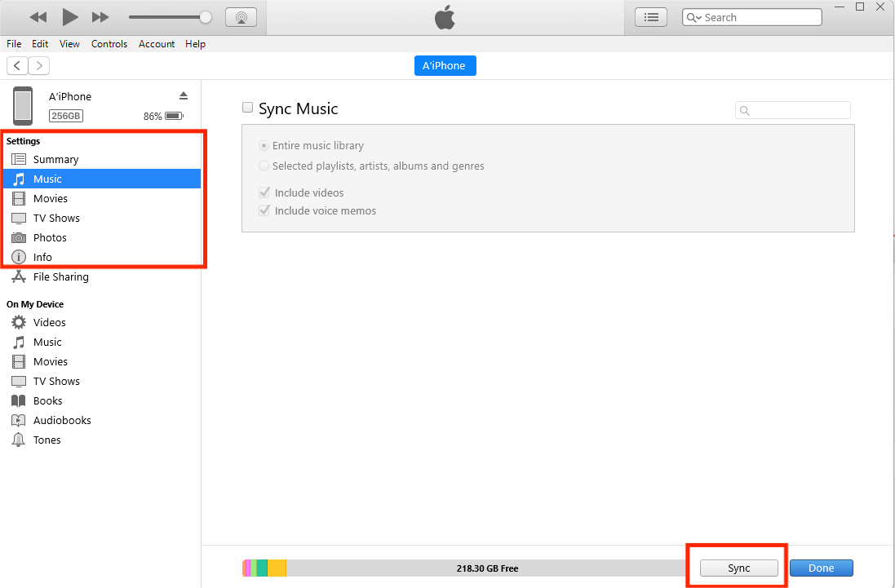Open the Help menu
Image resolution: width=895 pixels, height=588 pixels.
pos(195,44)
